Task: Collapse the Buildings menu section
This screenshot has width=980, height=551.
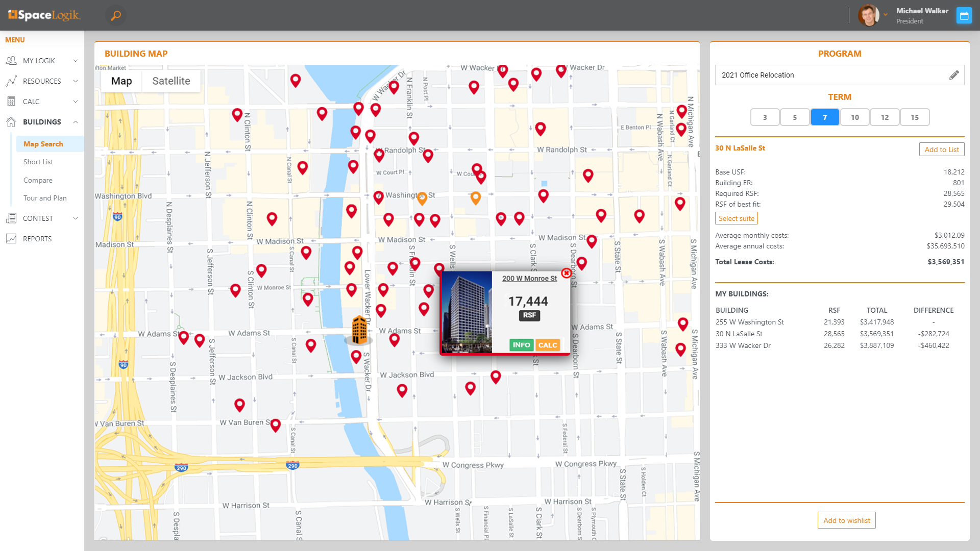Action: tap(76, 122)
